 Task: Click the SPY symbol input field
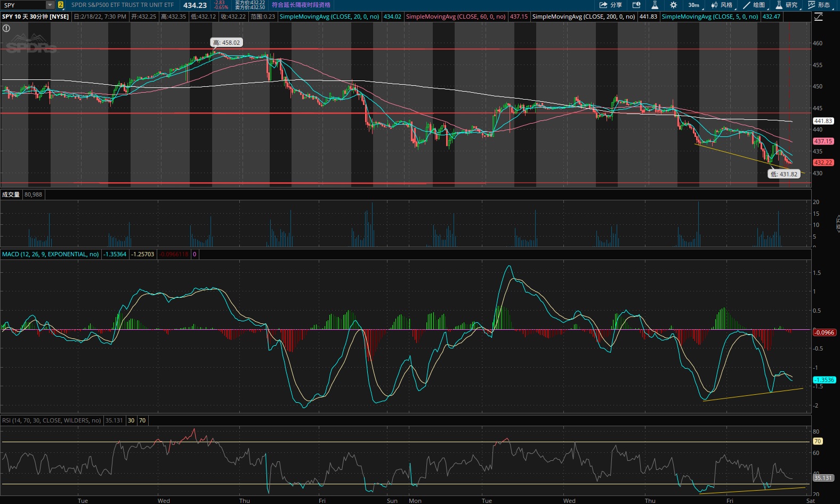click(x=23, y=5)
